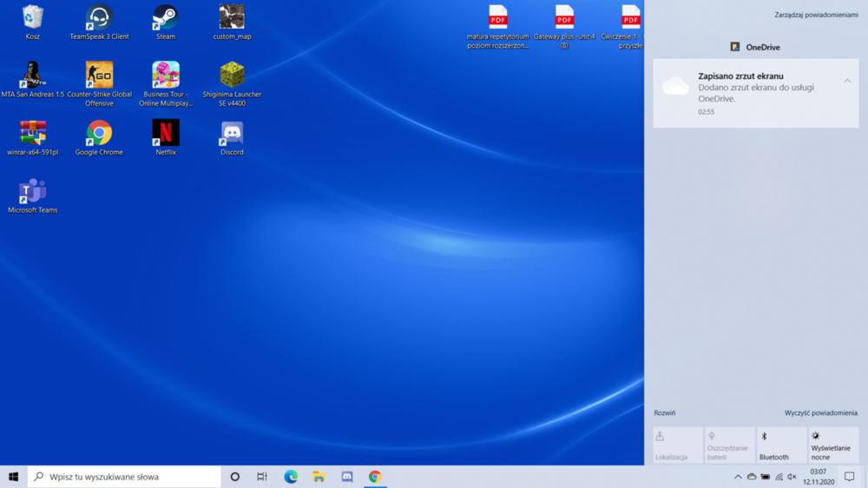This screenshot has height=488, width=868.
Task: Toggle Wyświetlanie nocne night light
Action: click(x=833, y=445)
